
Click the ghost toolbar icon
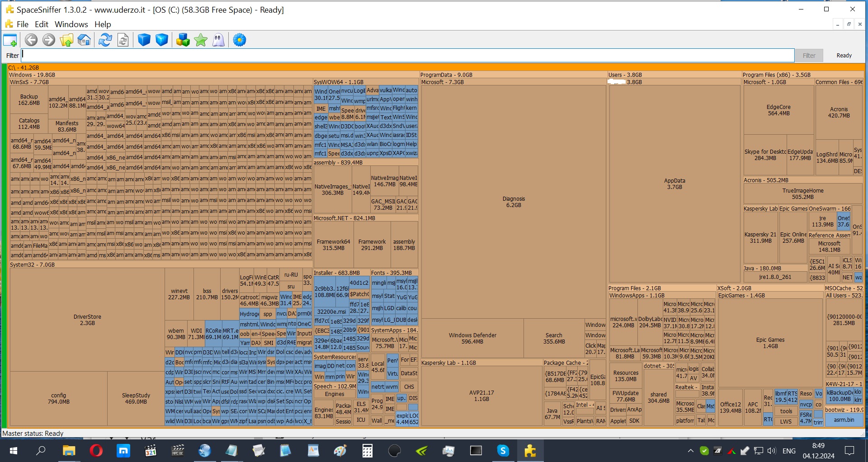(x=218, y=40)
